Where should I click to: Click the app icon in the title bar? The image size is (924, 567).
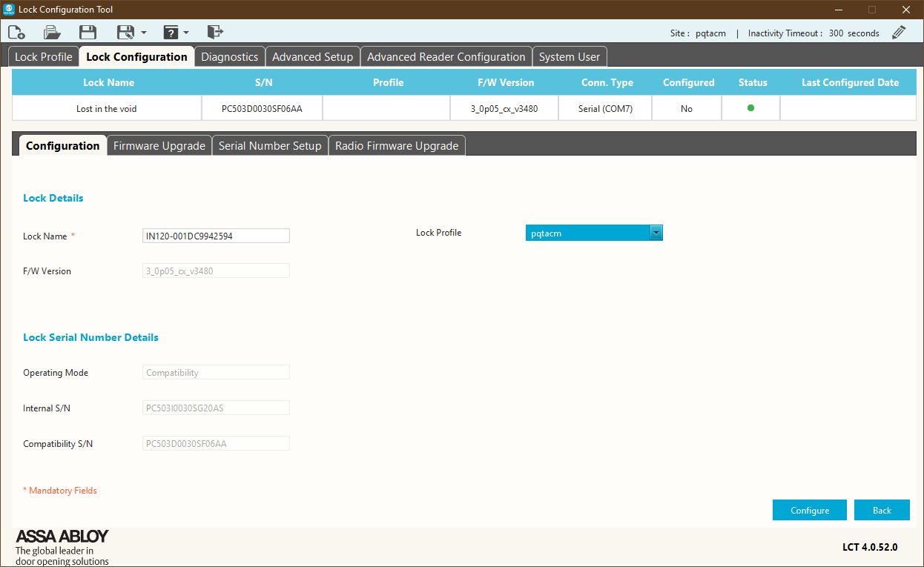(8, 10)
